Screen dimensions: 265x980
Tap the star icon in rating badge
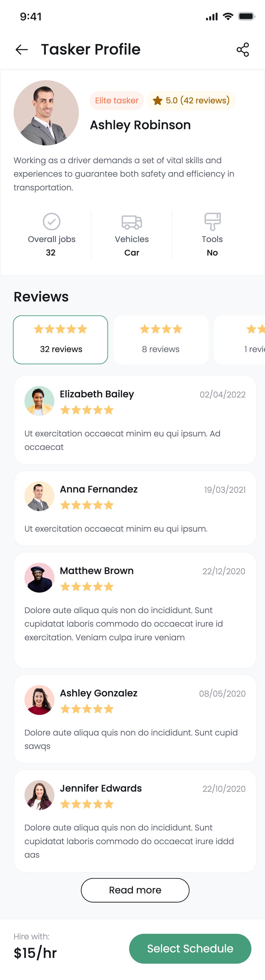pyautogui.click(x=157, y=100)
